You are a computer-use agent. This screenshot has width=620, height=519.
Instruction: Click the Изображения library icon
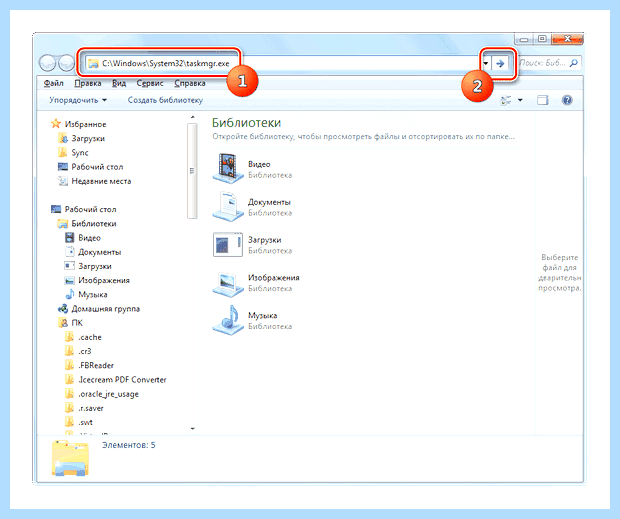click(x=228, y=283)
